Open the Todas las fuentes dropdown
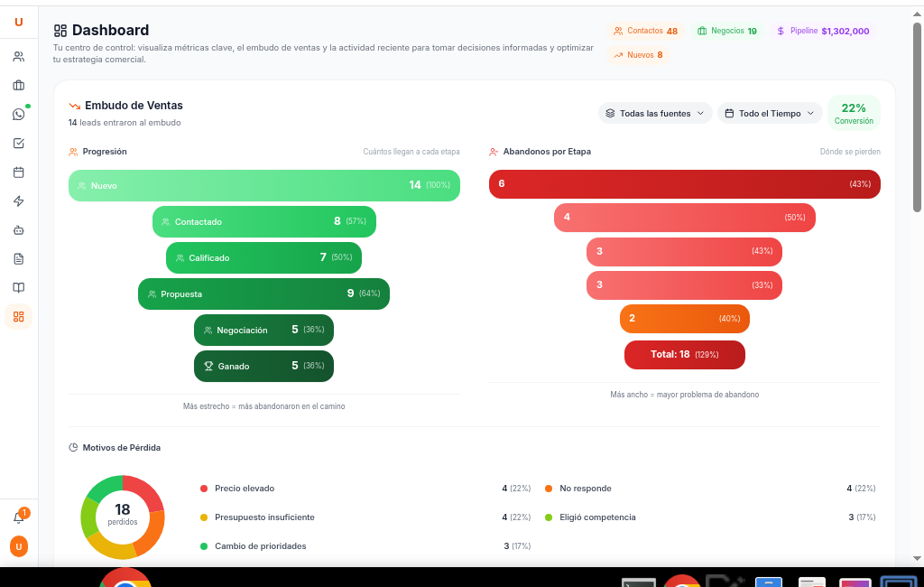This screenshot has height=587, width=924. coord(655,113)
